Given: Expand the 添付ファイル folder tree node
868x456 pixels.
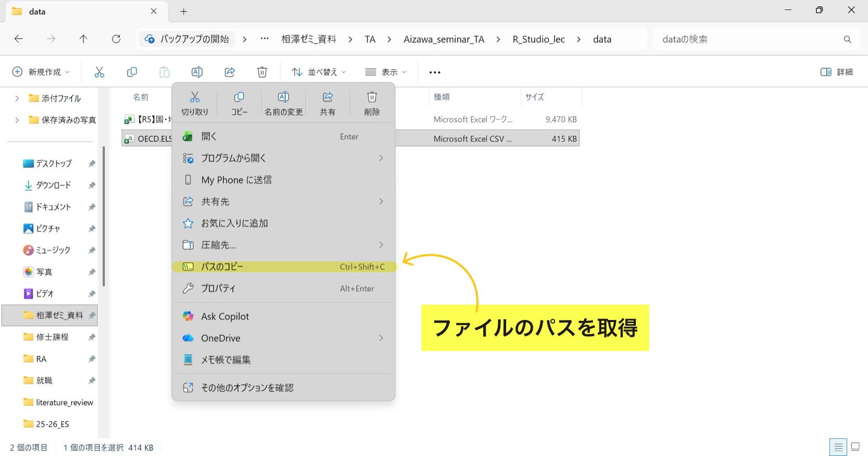Looking at the screenshot, I should [x=17, y=98].
